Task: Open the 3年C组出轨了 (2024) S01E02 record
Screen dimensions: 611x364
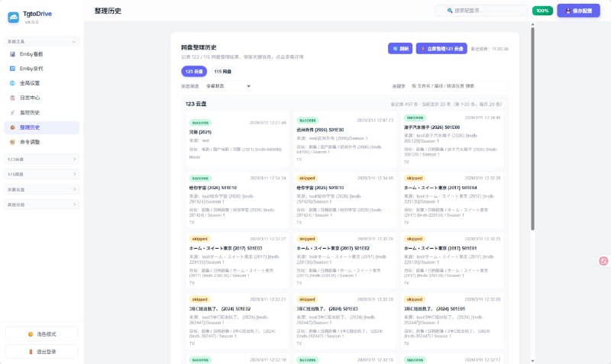Action: (238, 321)
